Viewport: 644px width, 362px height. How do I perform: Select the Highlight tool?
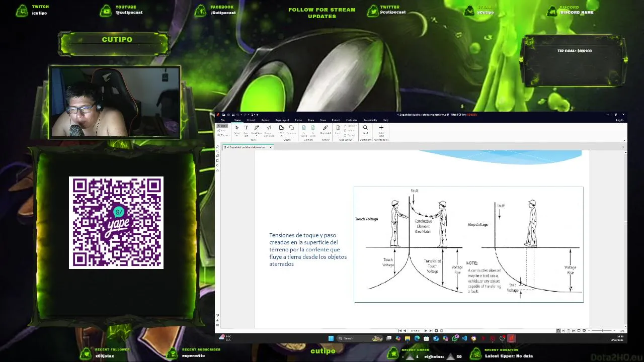coord(326,129)
